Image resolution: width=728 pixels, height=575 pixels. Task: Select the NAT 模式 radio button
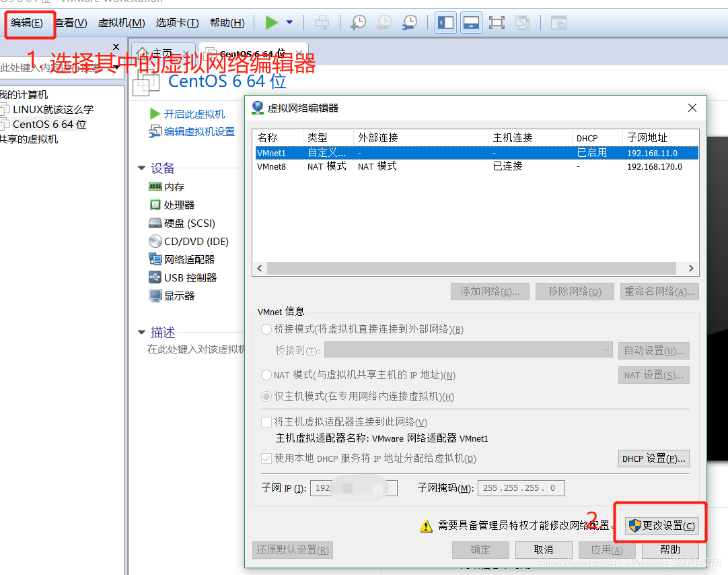point(266,375)
